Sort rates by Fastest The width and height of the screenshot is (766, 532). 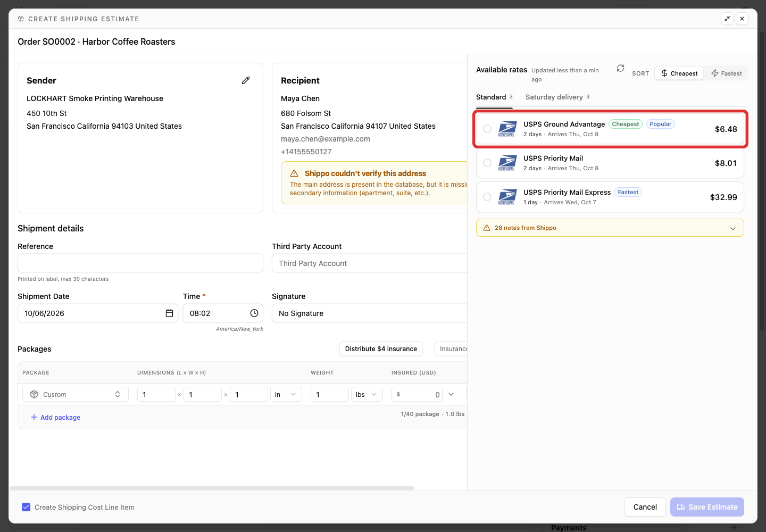coord(726,73)
